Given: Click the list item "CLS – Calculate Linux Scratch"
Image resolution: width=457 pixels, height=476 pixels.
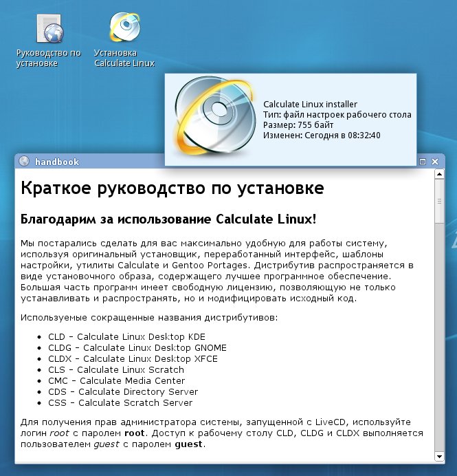Looking at the screenshot, I should (x=116, y=370).
